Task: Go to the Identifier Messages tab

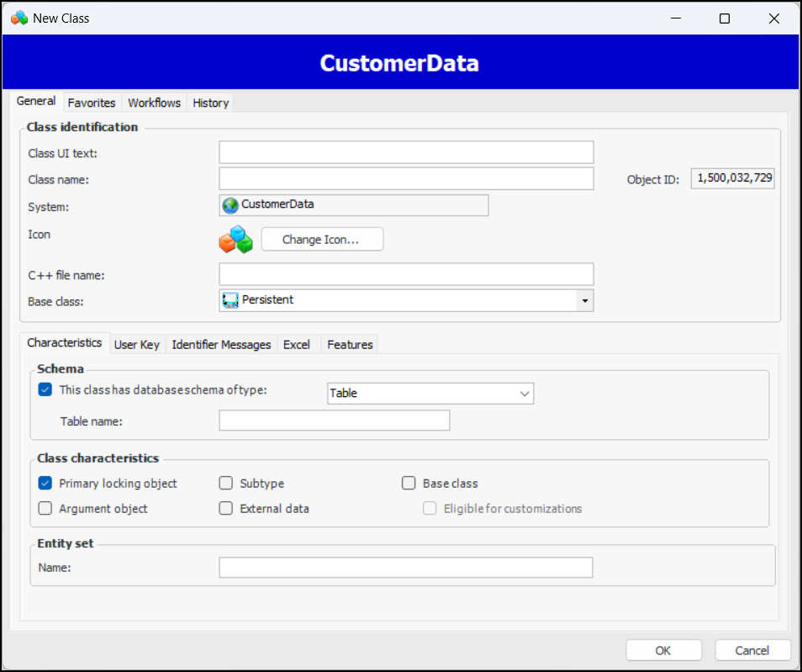Action: tap(221, 345)
